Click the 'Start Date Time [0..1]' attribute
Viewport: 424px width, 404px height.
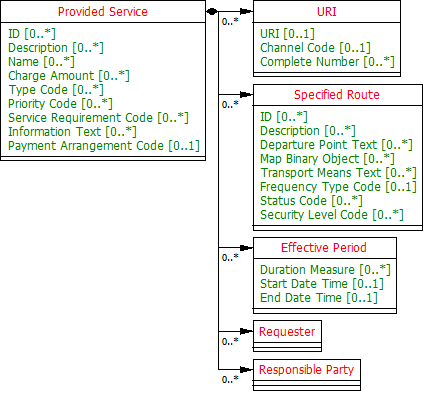click(x=322, y=284)
